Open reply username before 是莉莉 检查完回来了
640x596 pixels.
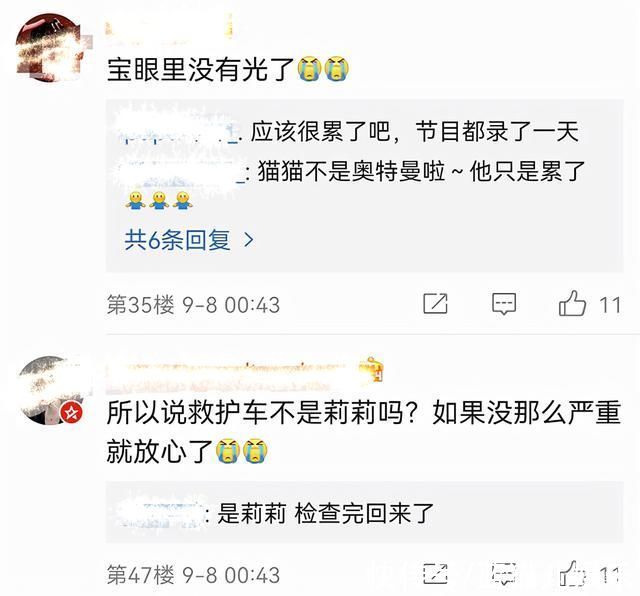click(162, 514)
